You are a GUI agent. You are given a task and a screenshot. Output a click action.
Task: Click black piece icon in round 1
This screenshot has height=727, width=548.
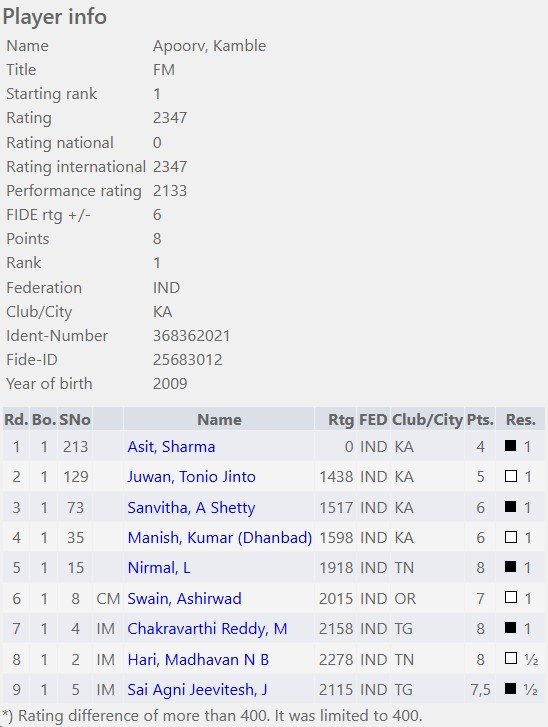point(510,446)
